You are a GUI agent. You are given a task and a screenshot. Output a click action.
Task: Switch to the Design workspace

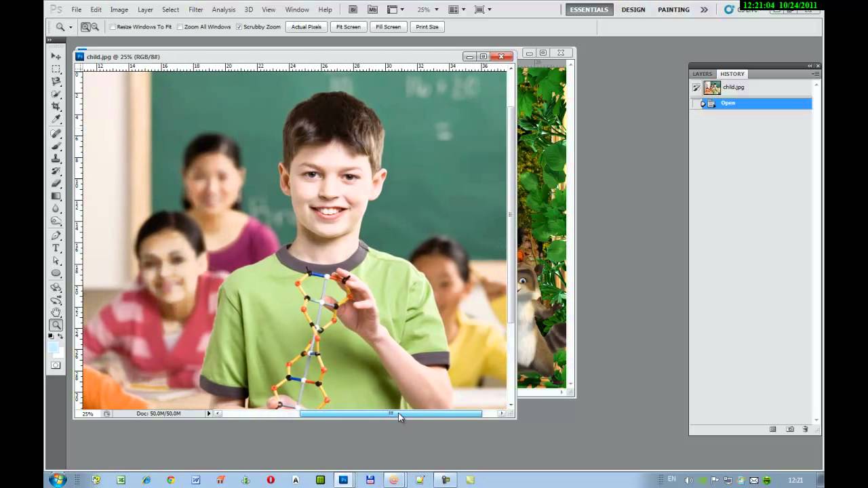[633, 9]
